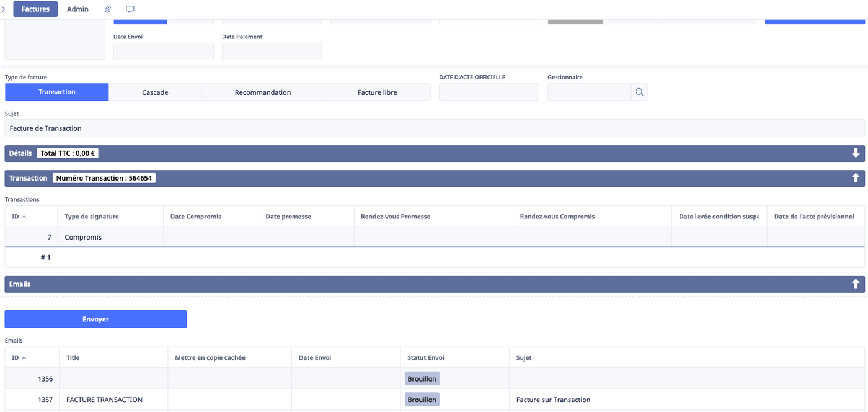Sort emails table by ID column
868x412 pixels.
(19, 357)
